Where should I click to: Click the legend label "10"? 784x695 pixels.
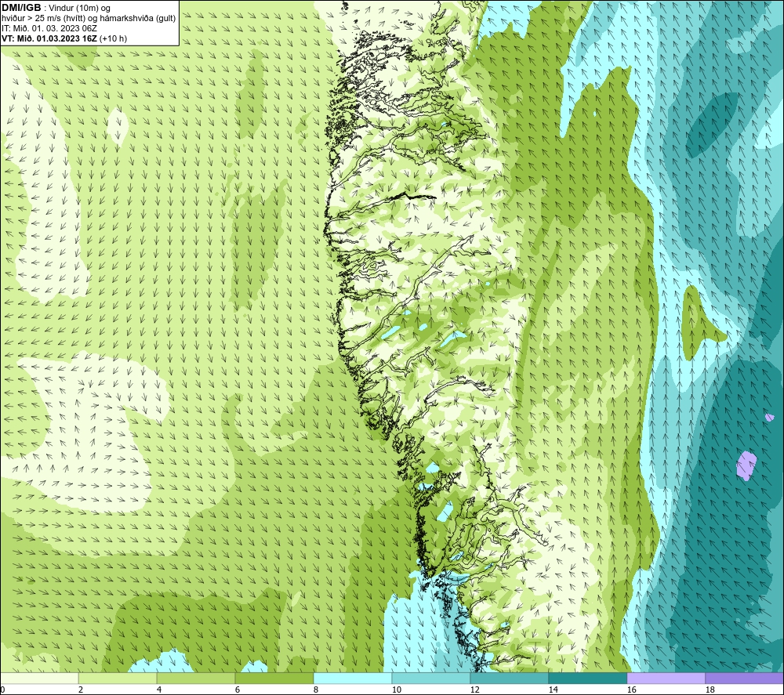click(x=397, y=690)
